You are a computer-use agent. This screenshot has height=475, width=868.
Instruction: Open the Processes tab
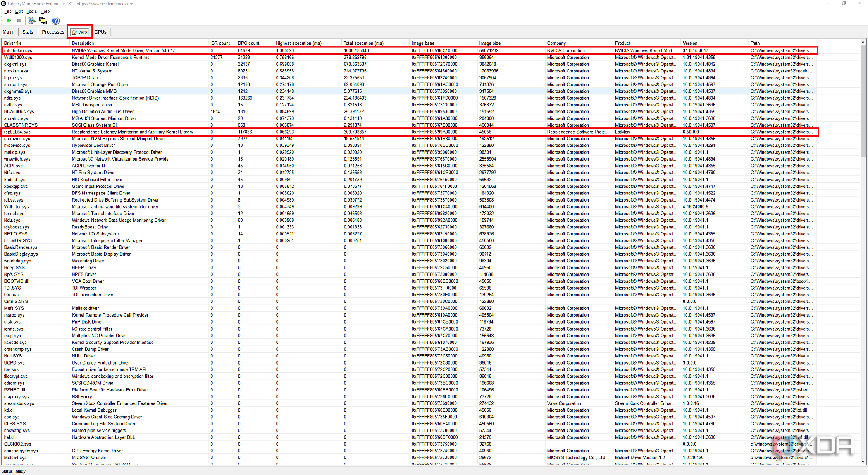[53, 32]
